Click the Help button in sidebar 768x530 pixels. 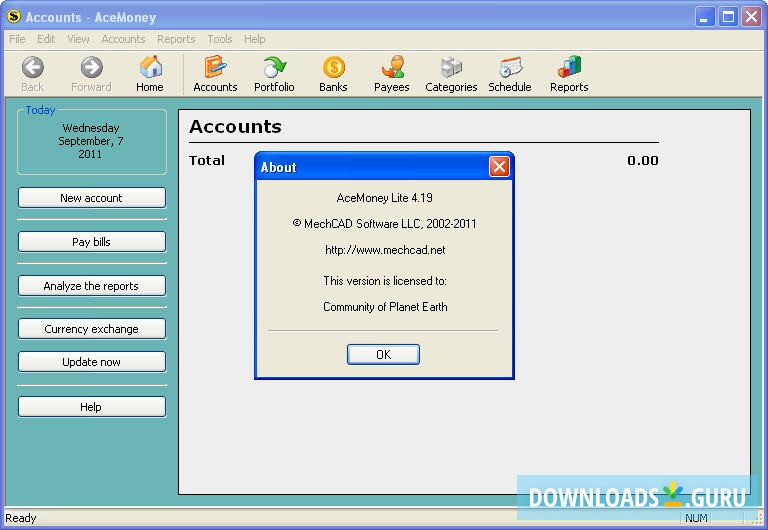[92, 407]
